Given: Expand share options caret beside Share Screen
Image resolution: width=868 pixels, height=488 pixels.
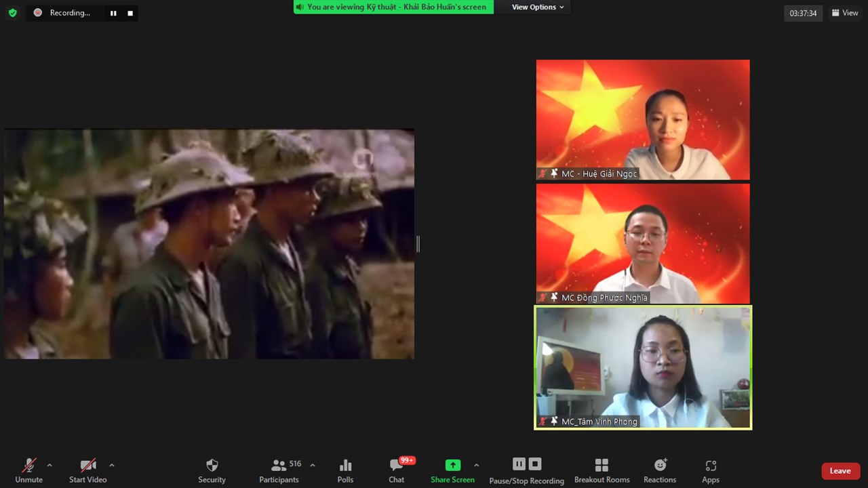Looking at the screenshot, I should 477,465.
